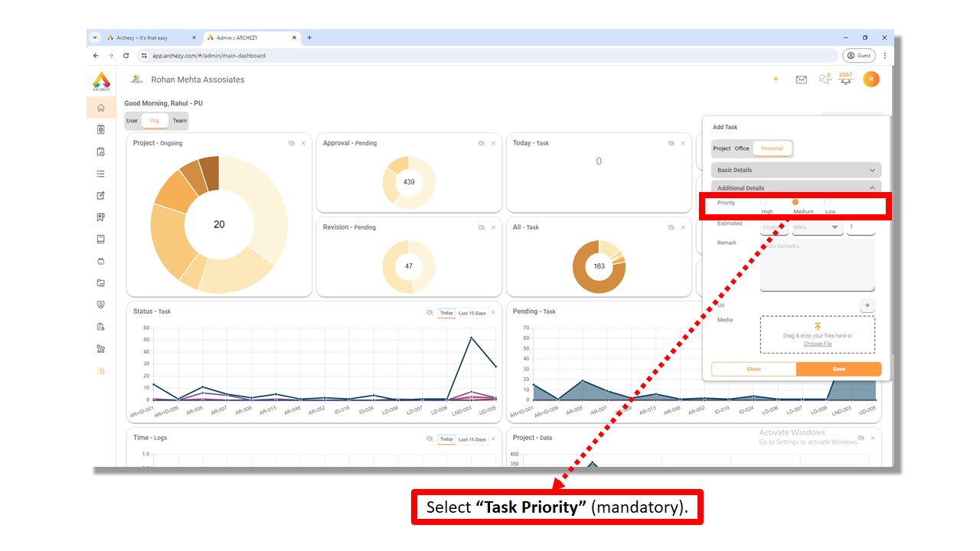Click the Close button in Add Task

754,369
